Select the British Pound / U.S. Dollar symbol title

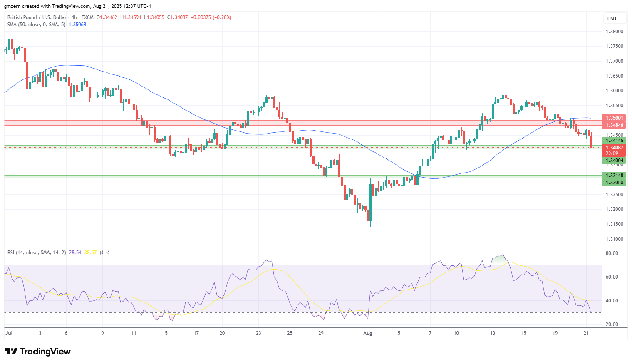pos(37,17)
